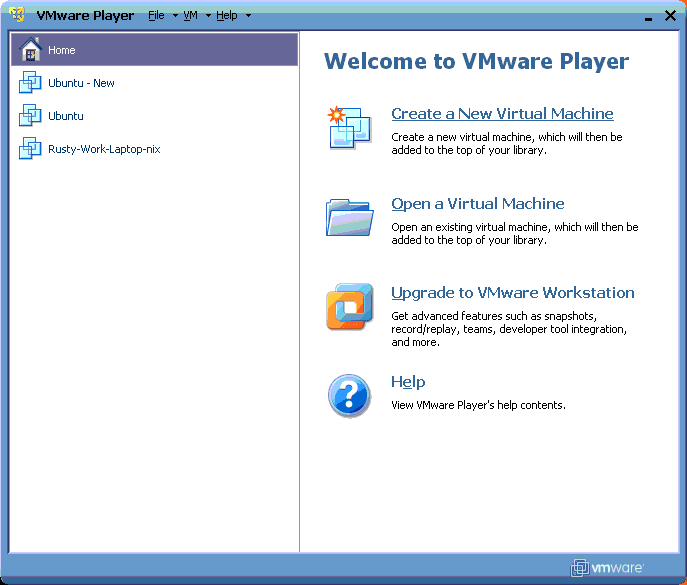Click the Ubuntu - New virtual machine icon
The height and width of the screenshot is (585, 687).
pyautogui.click(x=30, y=82)
